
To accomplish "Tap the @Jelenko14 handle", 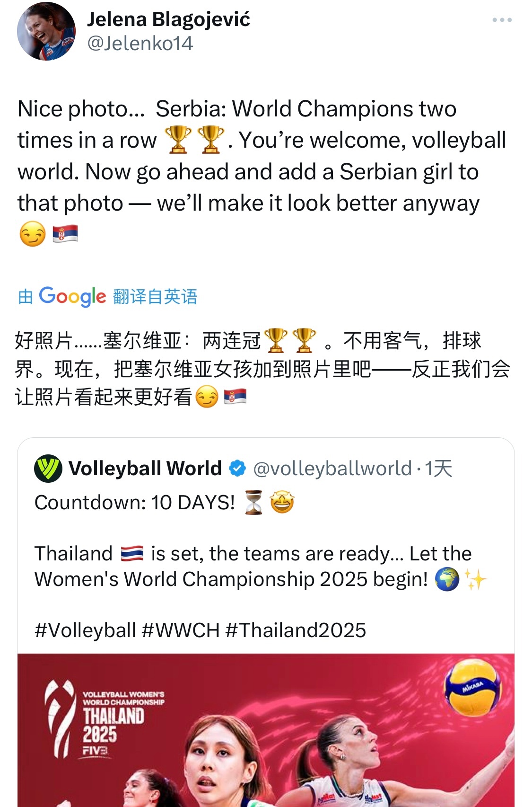I will coord(140,44).
